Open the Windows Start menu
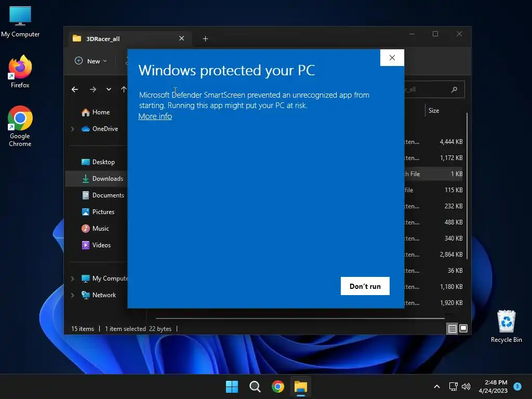532x399 pixels. point(232,387)
